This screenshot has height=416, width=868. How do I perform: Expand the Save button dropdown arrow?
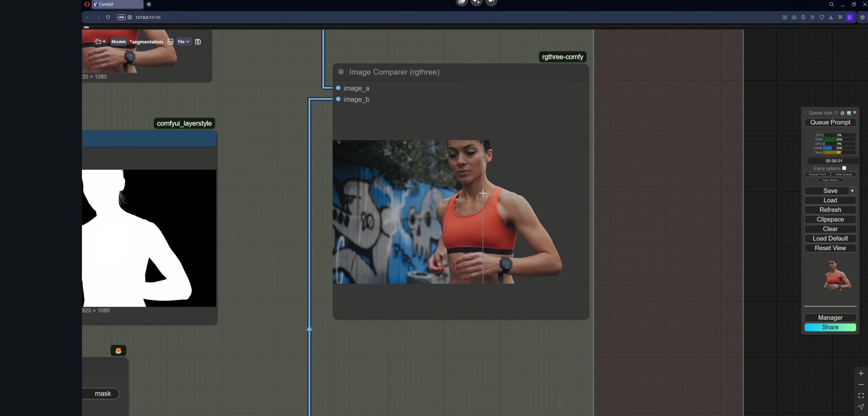point(852,191)
